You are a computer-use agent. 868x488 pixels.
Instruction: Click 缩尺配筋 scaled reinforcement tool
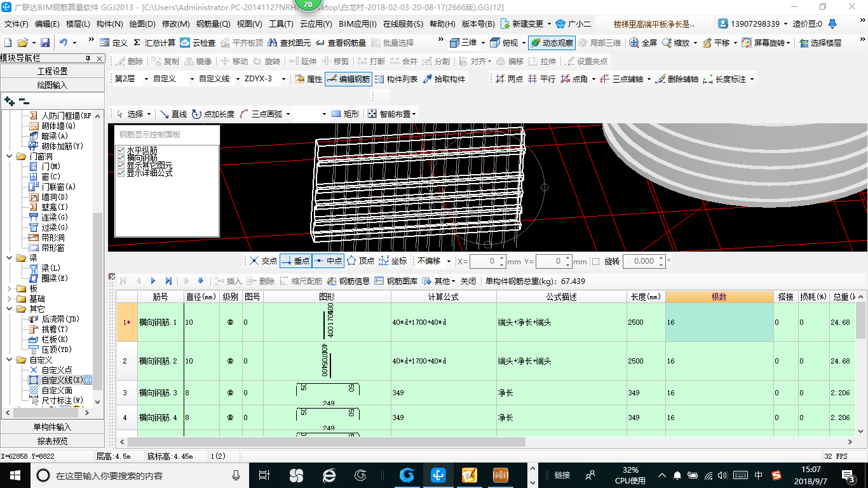(x=301, y=281)
